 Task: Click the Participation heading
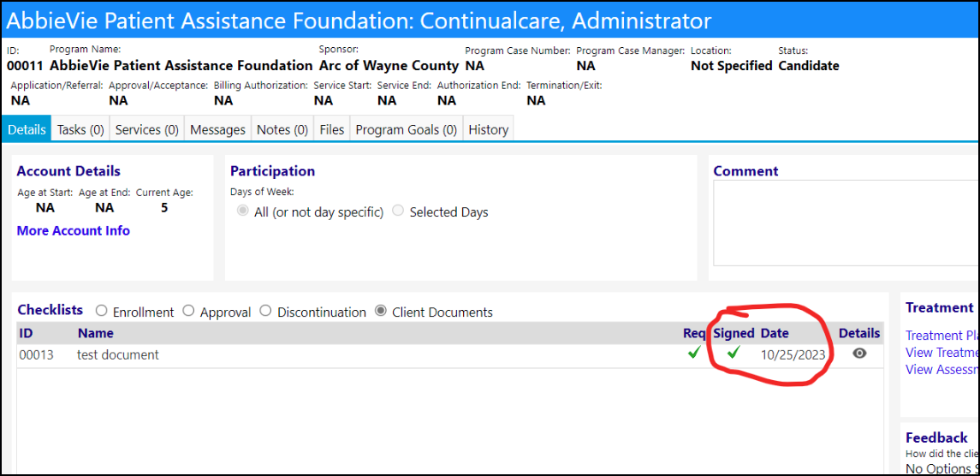tap(272, 170)
